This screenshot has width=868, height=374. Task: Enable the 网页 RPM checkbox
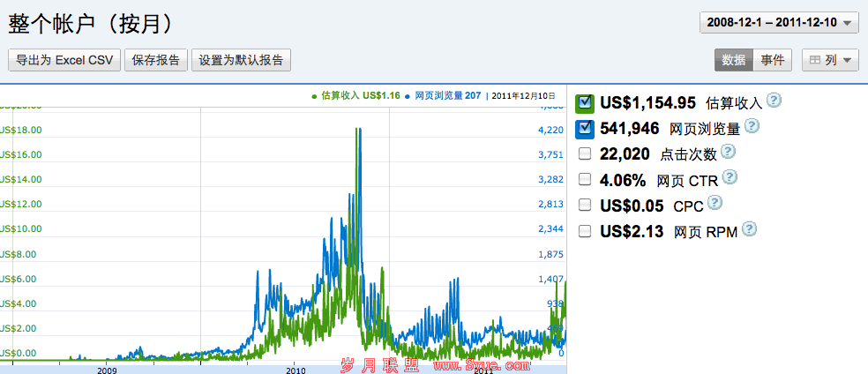click(x=584, y=232)
